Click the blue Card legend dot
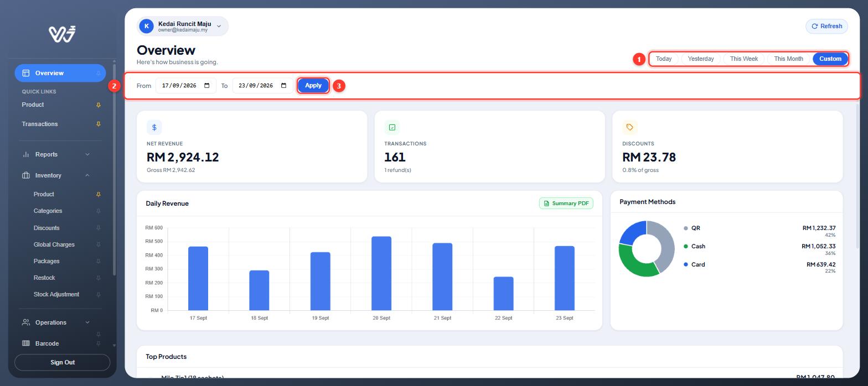Viewport: 868px width, 386px height. point(686,264)
